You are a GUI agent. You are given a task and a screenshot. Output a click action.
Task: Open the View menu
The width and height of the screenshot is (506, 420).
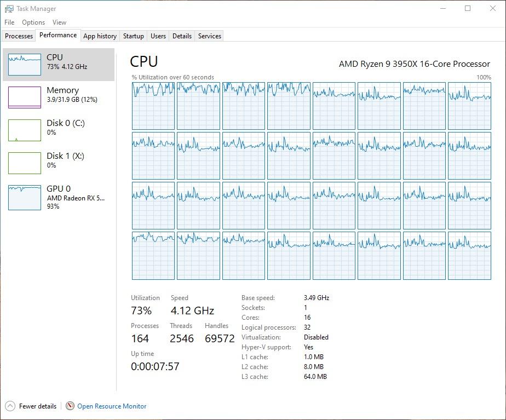click(x=59, y=22)
